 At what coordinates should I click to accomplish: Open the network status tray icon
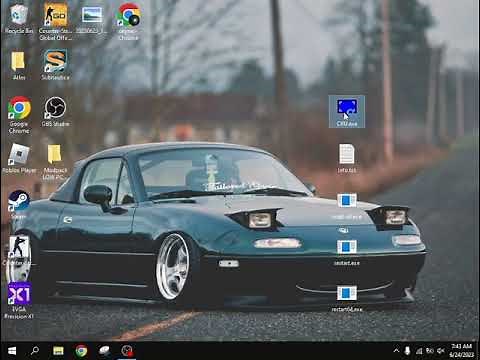click(x=419, y=351)
